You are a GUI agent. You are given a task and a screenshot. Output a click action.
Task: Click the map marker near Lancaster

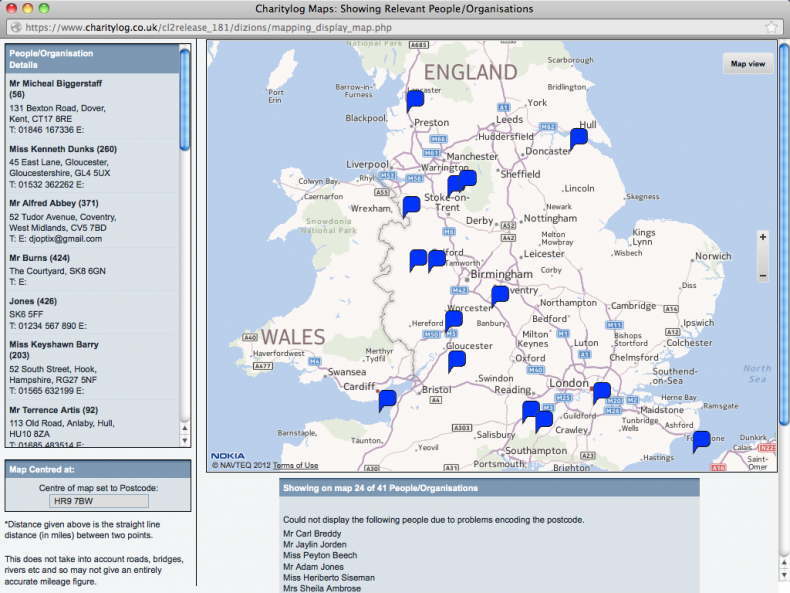click(x=415, y=101)
